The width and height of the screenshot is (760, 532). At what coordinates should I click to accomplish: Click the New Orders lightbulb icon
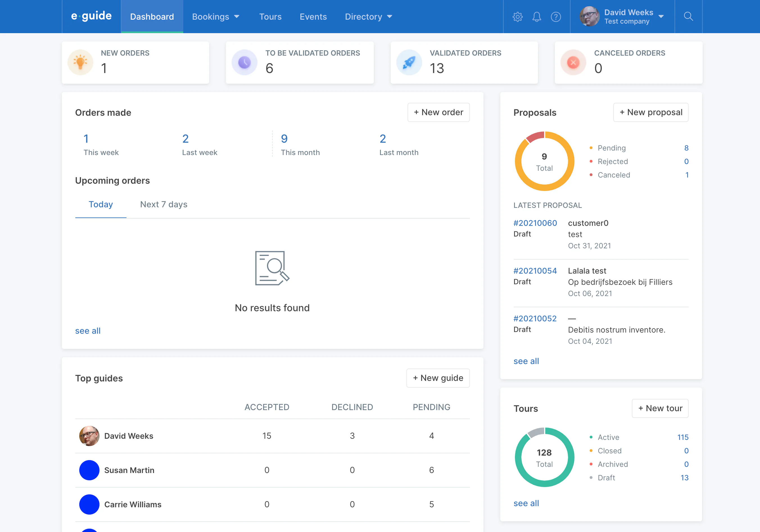(x=80, y=62)
